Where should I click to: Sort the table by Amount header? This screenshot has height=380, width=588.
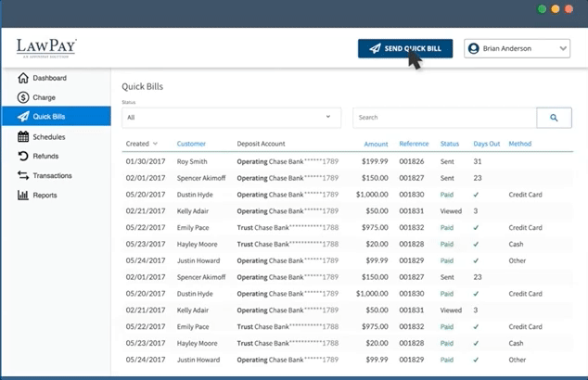click(376, 144)
